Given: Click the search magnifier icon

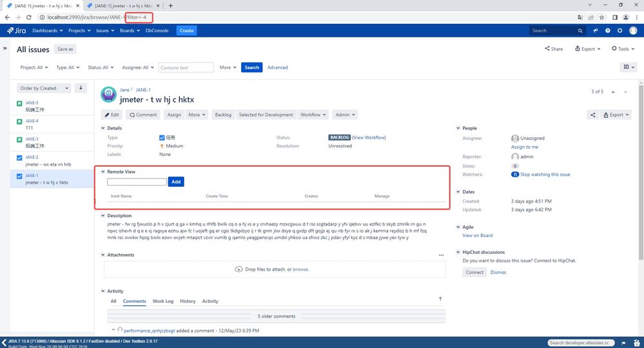Looking at the screenshot, I should pos(580,31).
